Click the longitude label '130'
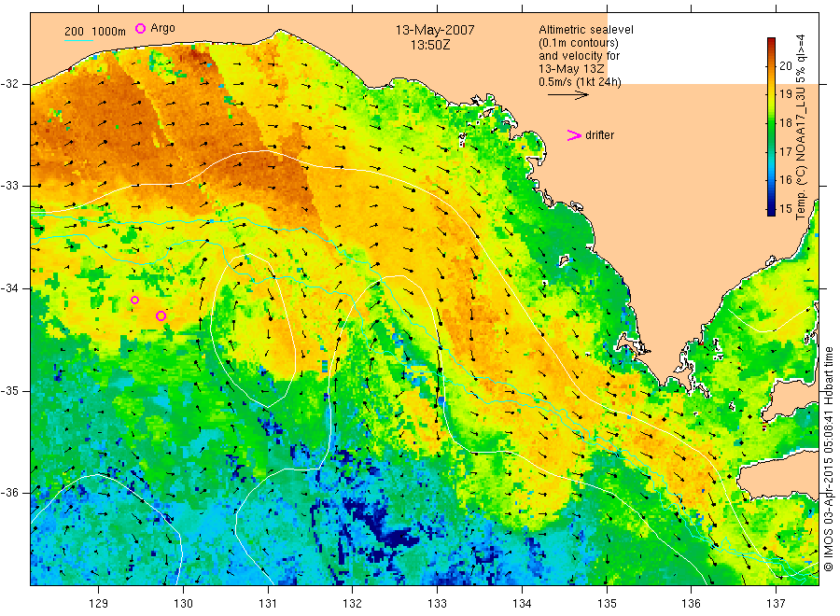The width and height of the screenshot is (840, 616). (183, 604)
